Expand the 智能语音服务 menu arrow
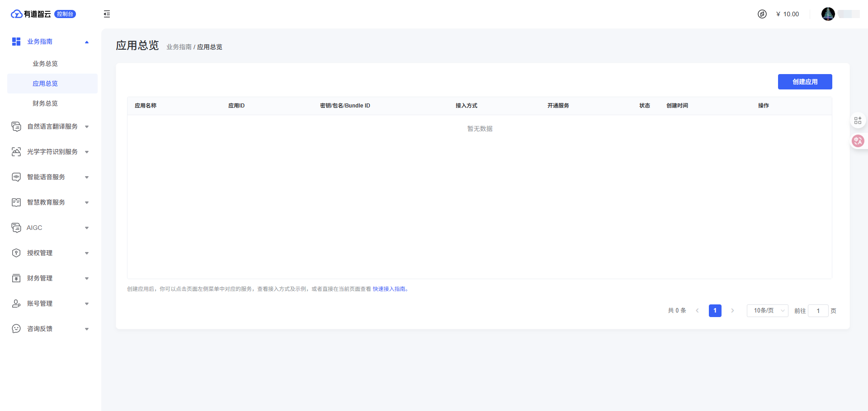 click(x=87, y=177)
